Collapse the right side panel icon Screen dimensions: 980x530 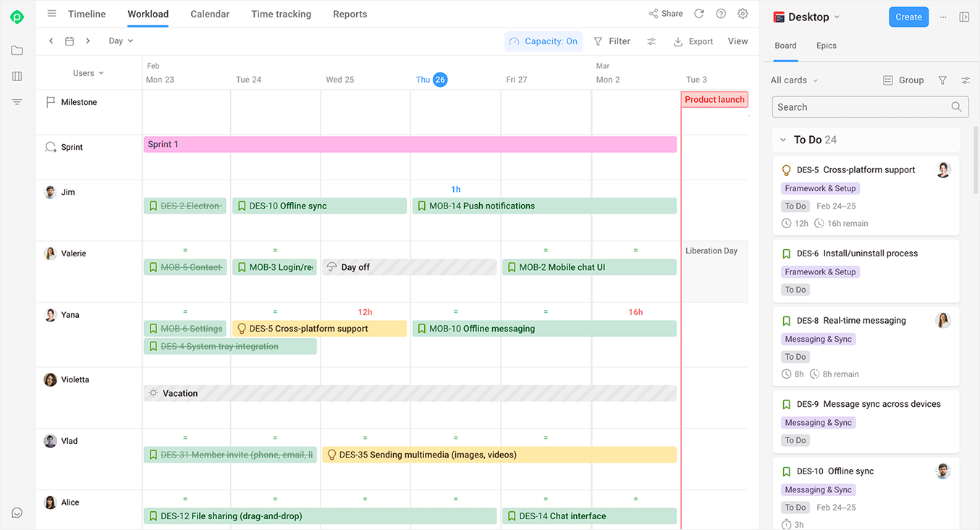tap(964, 17)
